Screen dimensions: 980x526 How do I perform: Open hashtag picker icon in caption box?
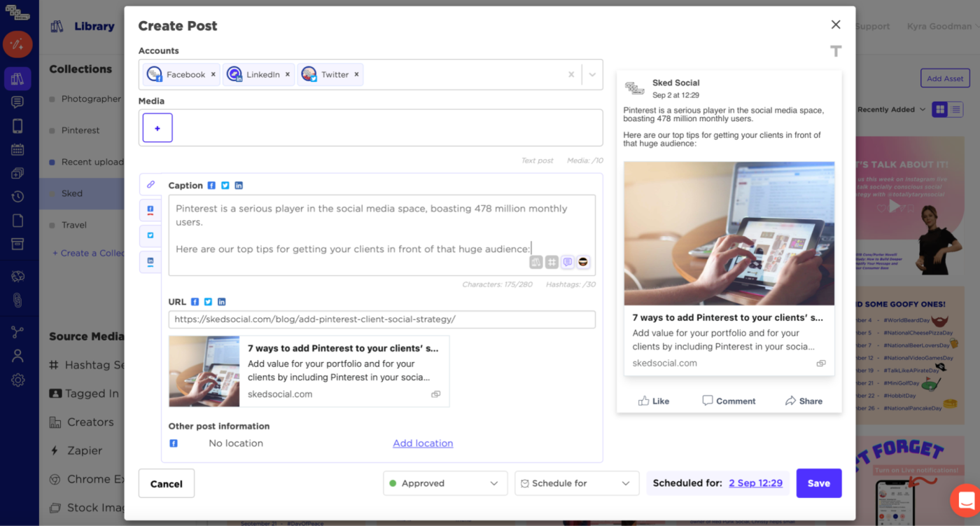point(552,262)
